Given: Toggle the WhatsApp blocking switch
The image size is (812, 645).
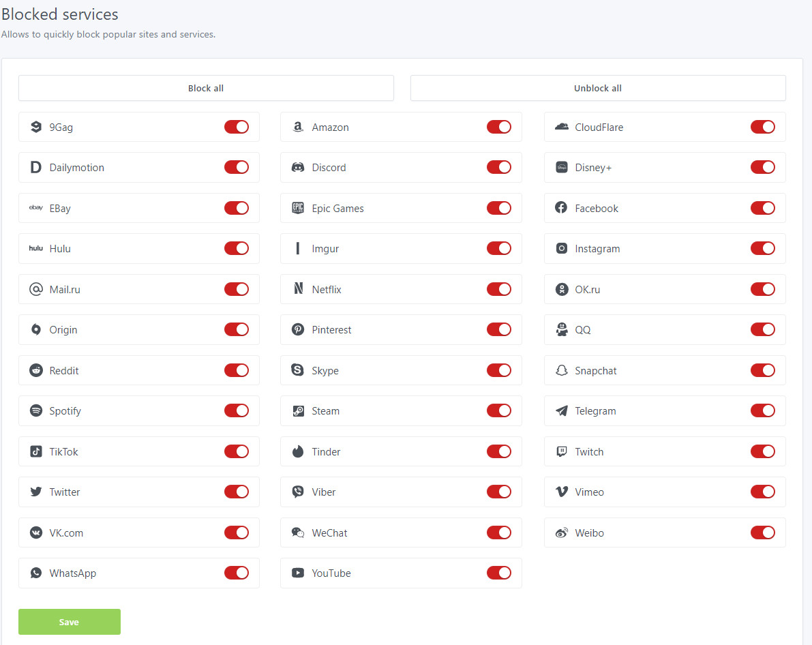Looking at the screenshot, I should (x=237, y=573).
